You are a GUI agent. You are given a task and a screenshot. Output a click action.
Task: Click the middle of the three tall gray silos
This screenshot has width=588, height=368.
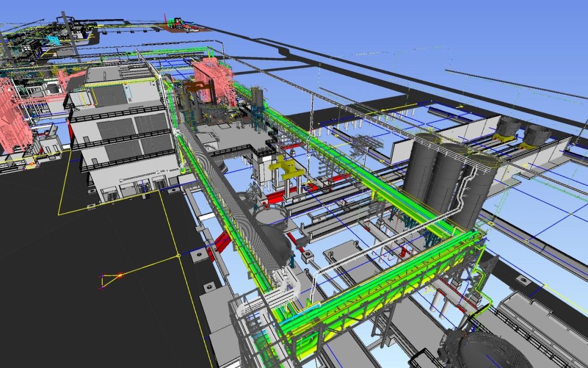444,179
